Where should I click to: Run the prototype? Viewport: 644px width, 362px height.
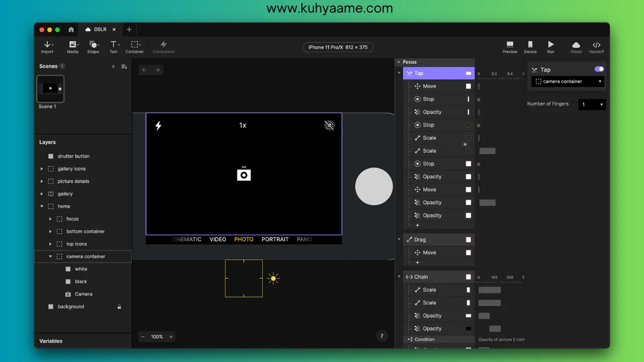pos(551,47)
